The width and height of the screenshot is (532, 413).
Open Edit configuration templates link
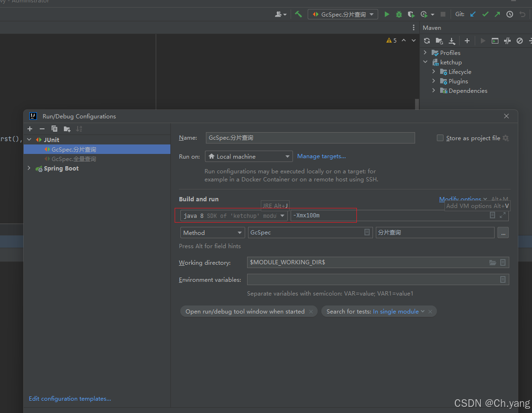coord(70,399)
